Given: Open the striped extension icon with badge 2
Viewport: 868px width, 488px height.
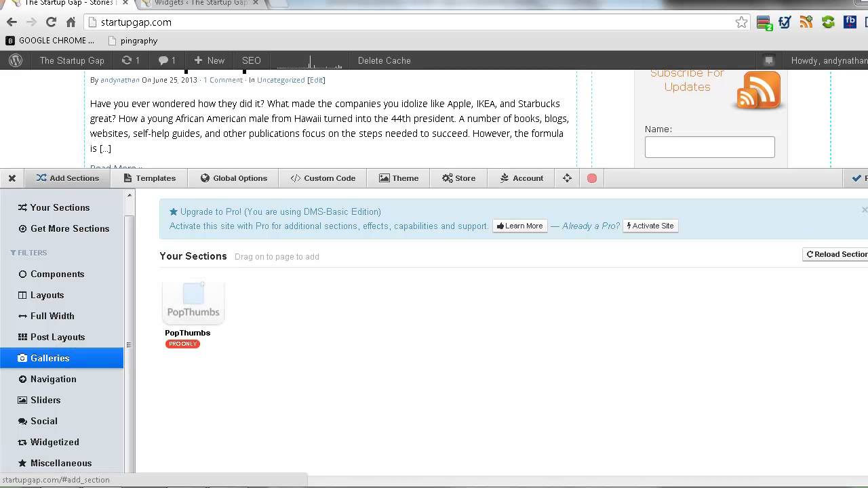Looking at the screenshot, I should click(764, 22).
